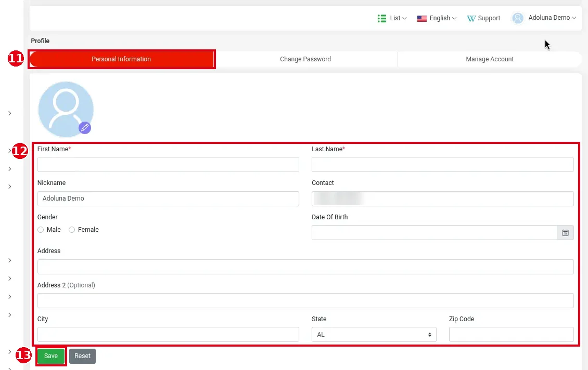This screenshot has height=370, width=588.
Task: Switch to the Personal Information tab
Action: (x=121, y=59)
